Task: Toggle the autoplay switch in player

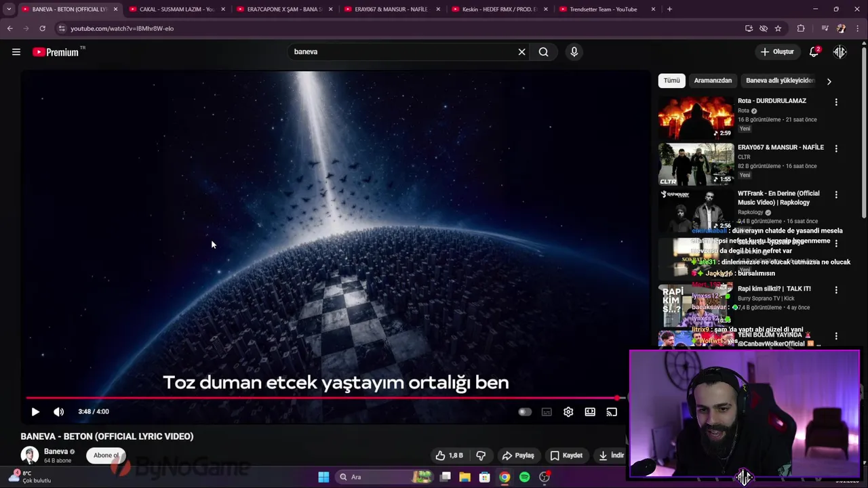Action: point(525,411)
